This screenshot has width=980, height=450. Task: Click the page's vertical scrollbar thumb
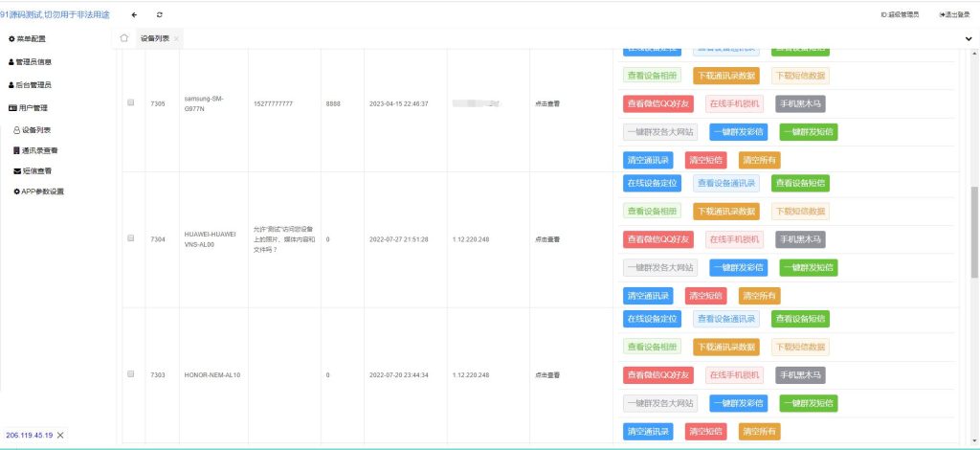tap(973, 232)
